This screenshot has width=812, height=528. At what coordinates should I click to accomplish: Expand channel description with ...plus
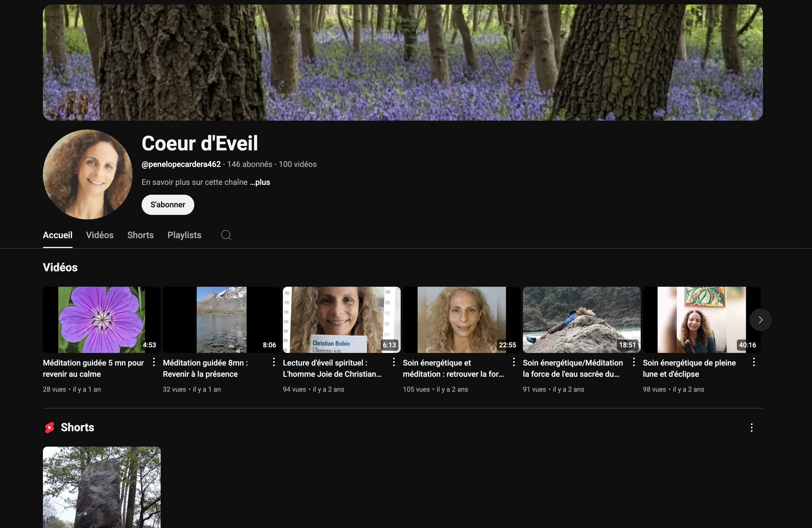coord(260,182)
